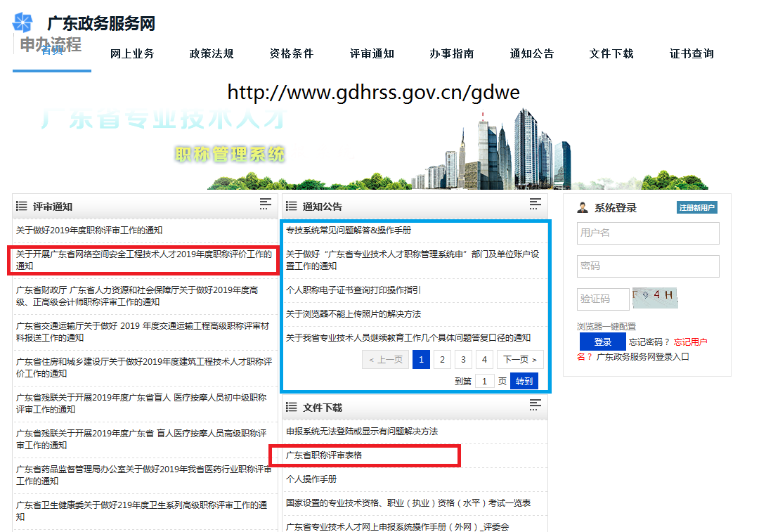The width and height of the screenshot is (766, 532).
Task: Click the 注册新用户 button
Action: 697,207
